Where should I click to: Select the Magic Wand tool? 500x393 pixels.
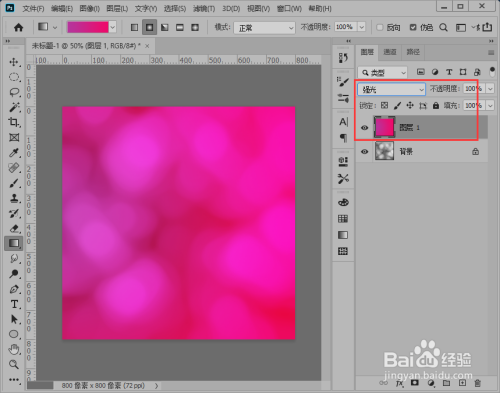(14, 107)
